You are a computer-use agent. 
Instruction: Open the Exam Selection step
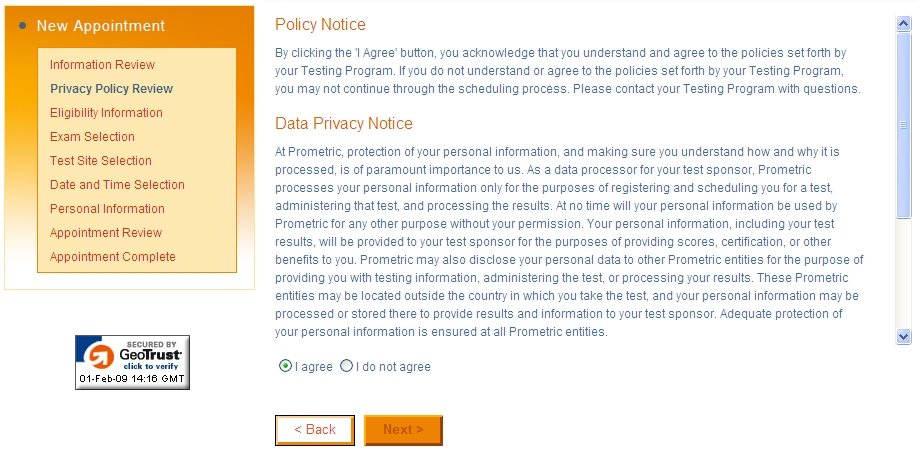tap(92, 137)
